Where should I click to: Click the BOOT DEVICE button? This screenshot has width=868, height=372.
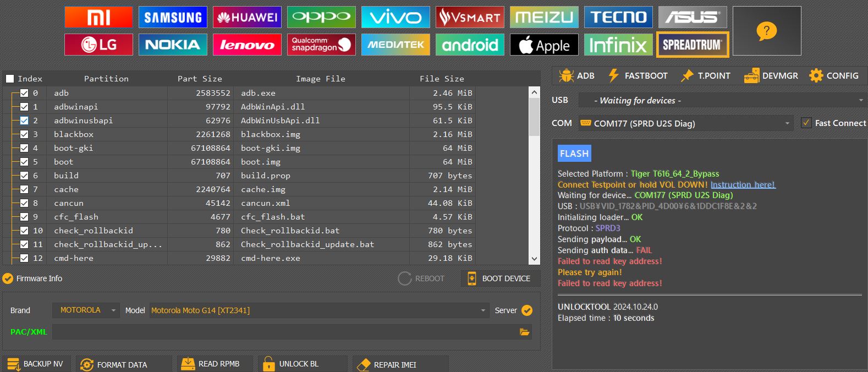point(500,278)
